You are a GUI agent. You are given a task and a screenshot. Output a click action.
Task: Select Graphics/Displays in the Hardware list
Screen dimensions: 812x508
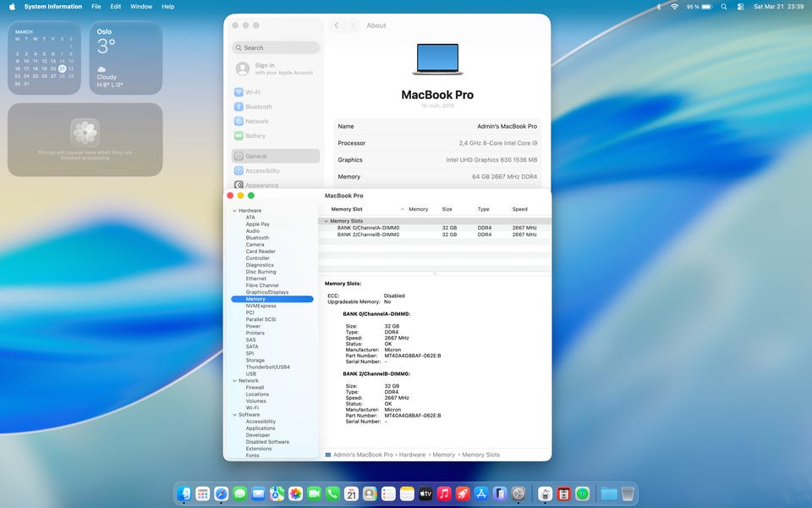(x=266, y=292)
